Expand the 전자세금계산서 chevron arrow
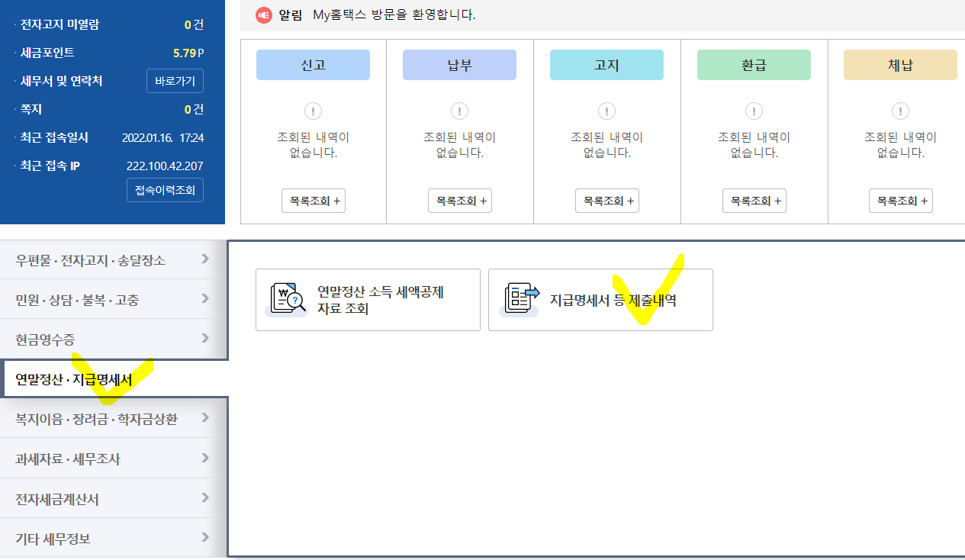Viewport: 965px width, 560px height. 204,497
